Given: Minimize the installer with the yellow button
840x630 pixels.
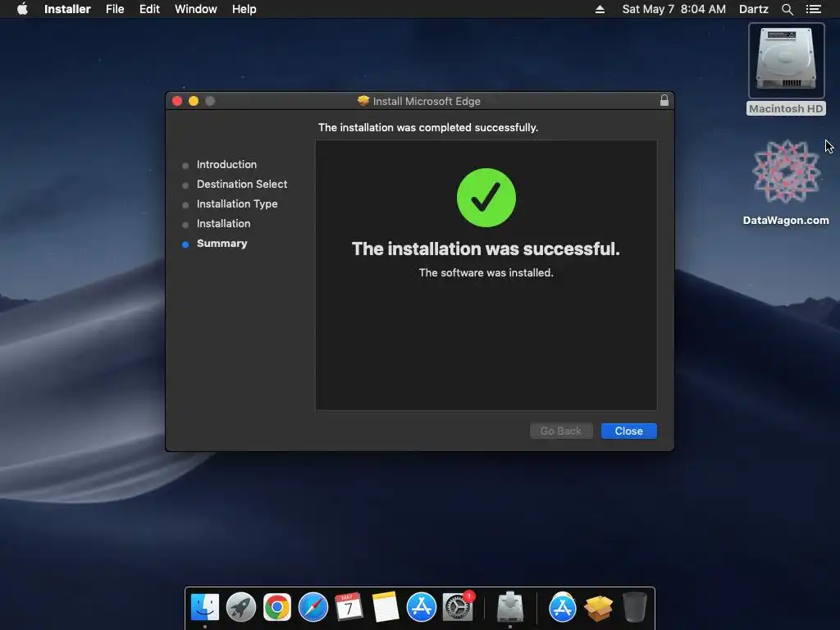Looking at the screenshot, I should click(x=194, y=101).
